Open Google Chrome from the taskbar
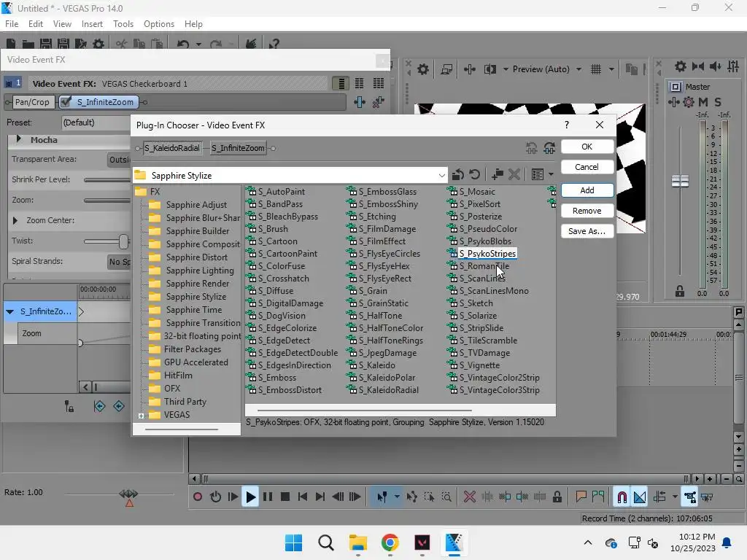 click(x=390, y=542)
